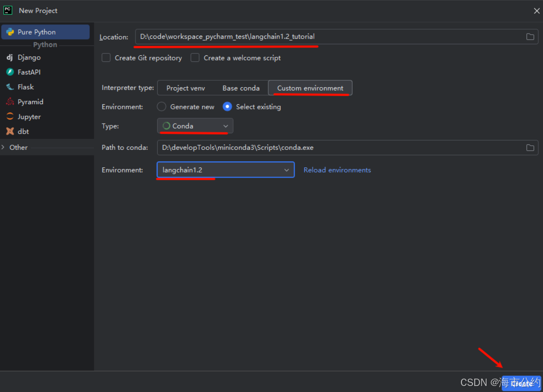Image resolution: width=543 pixels, height=392 pixels.
Task: Switch interpreter type to Custom environment
Action: coord(310,88)
